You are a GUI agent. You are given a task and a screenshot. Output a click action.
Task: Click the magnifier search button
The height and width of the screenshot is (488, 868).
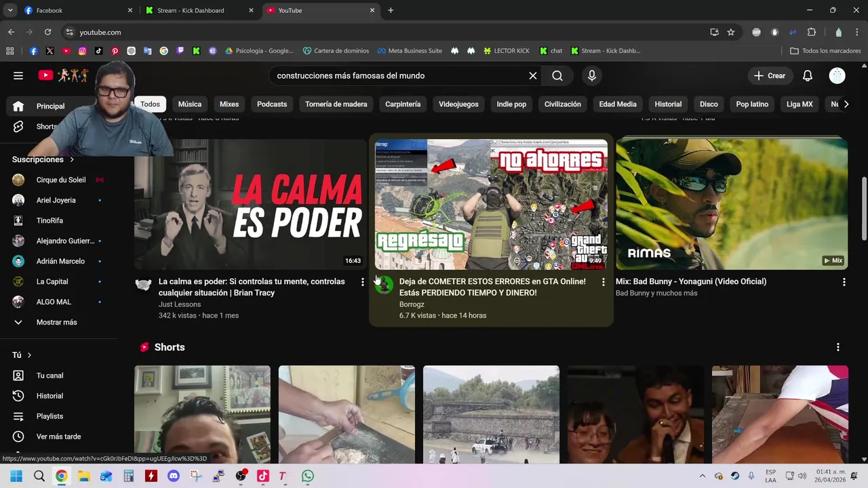click(557, 76)
